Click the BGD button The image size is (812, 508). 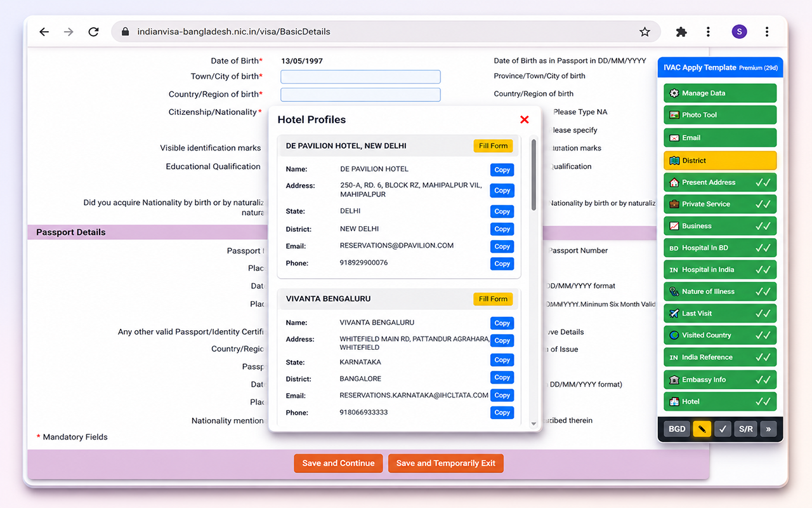[677, 429]
